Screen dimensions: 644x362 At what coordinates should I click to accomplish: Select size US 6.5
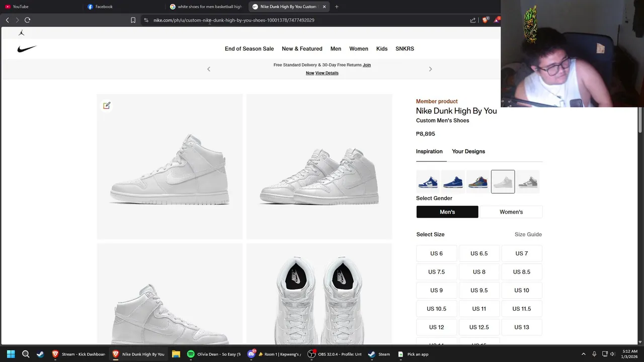479,253
